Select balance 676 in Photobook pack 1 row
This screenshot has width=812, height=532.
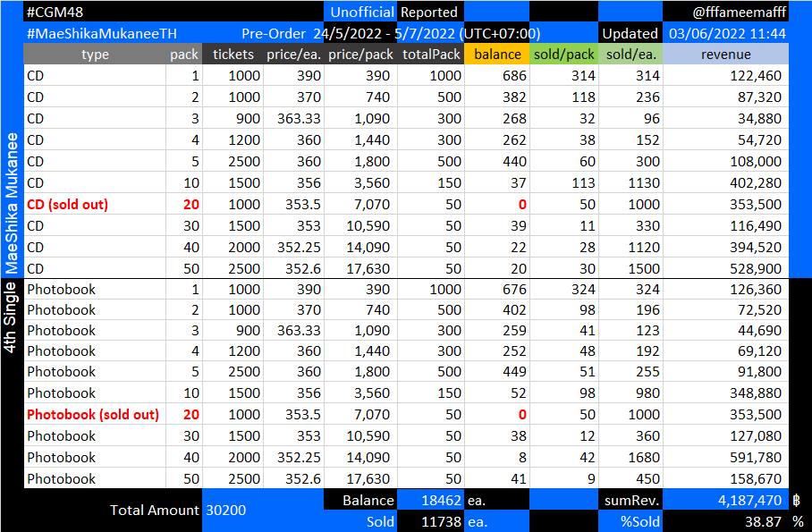click(x=497, y=289)
